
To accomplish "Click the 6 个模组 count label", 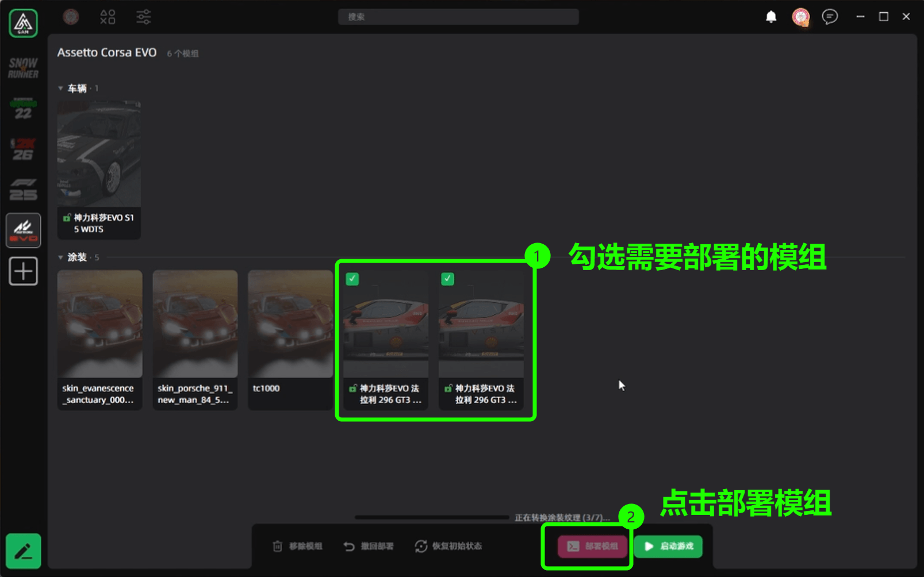I will point(183,53).
